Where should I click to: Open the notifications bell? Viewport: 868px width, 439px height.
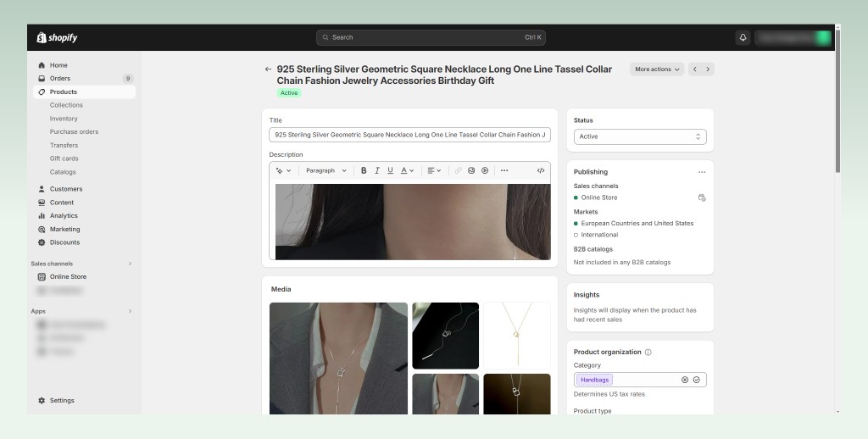click(x=743, y=37)
